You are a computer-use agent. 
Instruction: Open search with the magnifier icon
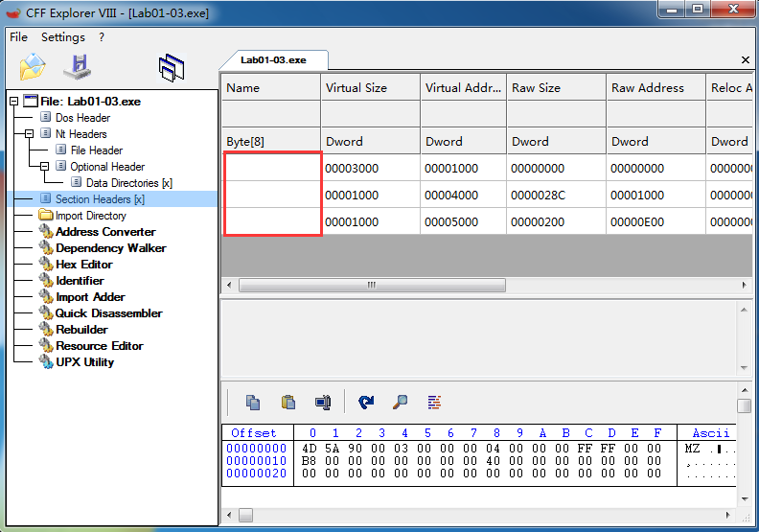click(400, 403)
